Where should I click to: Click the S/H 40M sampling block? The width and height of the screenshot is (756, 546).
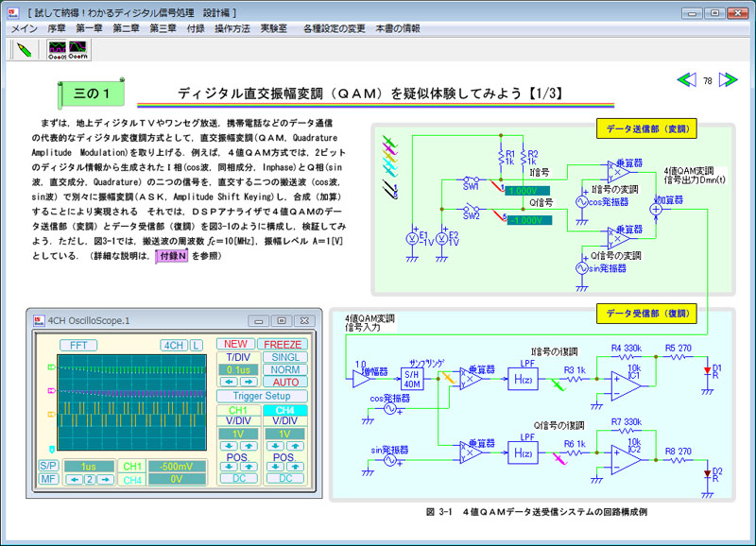click(412, 379)
